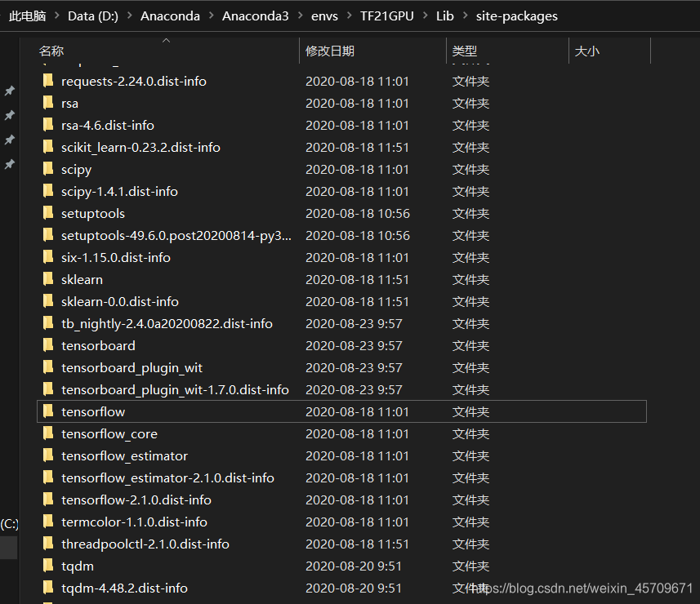Click the date 2020-08-20 9:51 of tqdm
Screen dimensions: 700x604
[354, 566]
